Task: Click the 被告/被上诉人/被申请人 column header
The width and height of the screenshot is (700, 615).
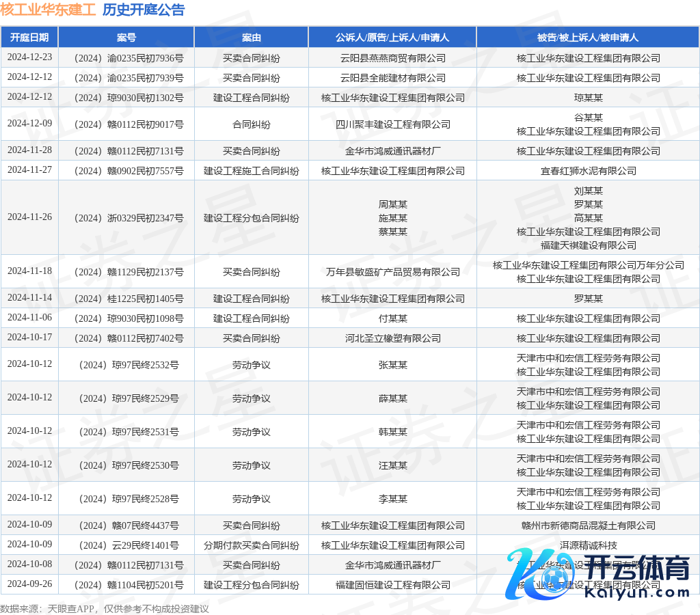Action: (588, 38)
